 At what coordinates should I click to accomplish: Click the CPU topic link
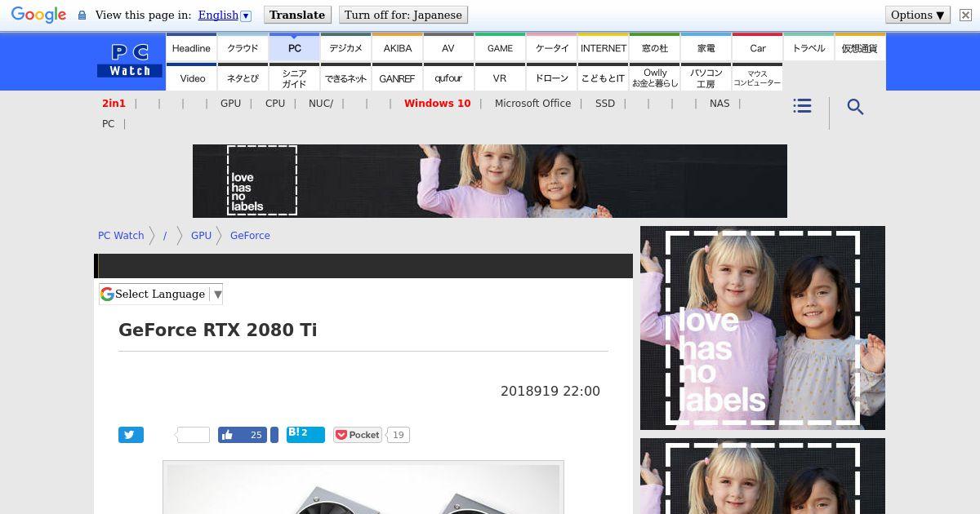[x=275, y=103]
